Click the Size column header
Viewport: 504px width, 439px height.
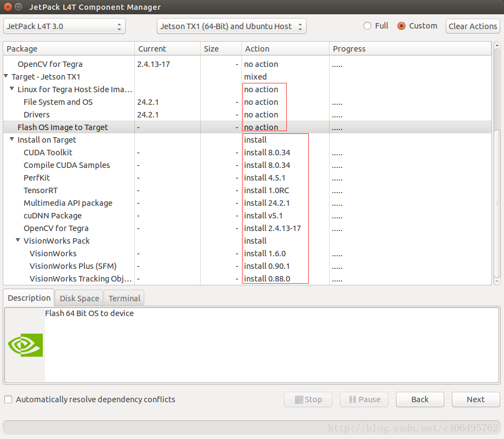point(221,49)
